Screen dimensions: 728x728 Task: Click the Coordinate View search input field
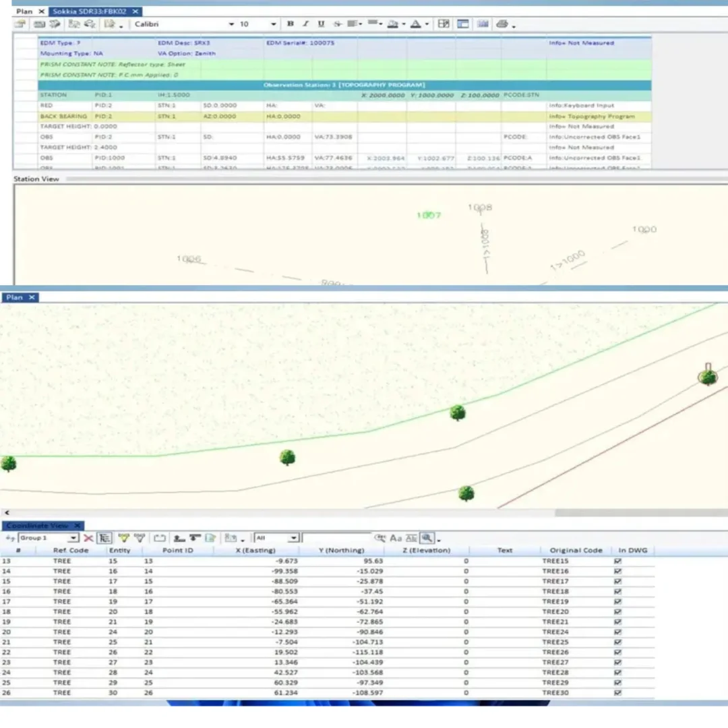[336, 538]
